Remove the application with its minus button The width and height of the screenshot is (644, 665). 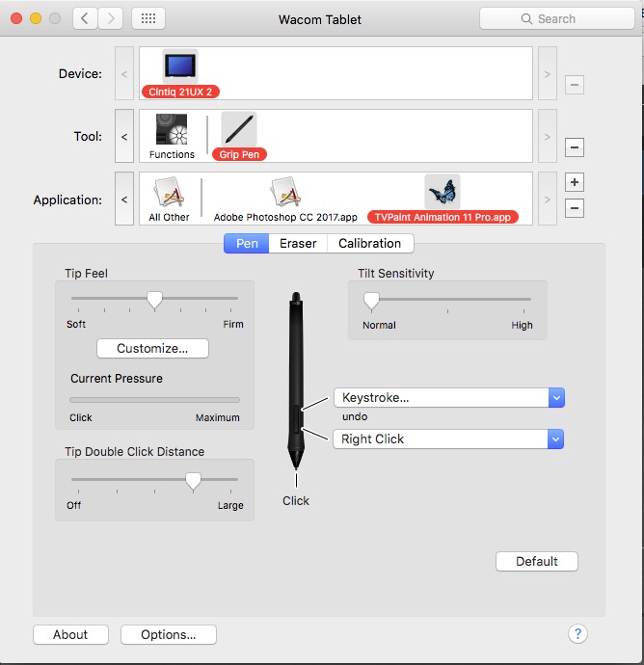click(x=575, y=208)
